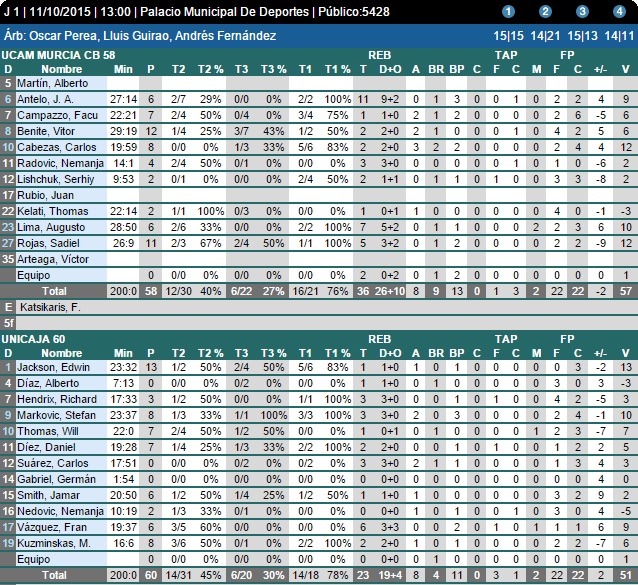Screen dimensions: 638x585
Task: Click Lima minutes 28:50
Action: pyautogui.click(x=123, y=227)
